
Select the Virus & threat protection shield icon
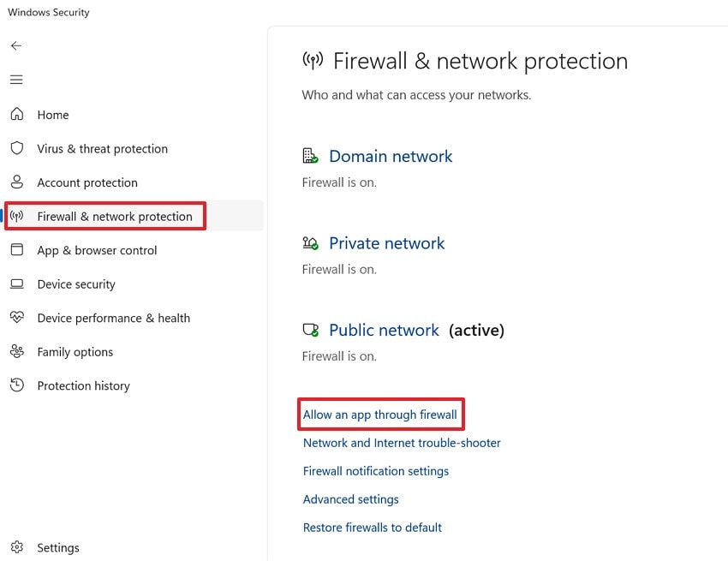(x=17, y=148)
